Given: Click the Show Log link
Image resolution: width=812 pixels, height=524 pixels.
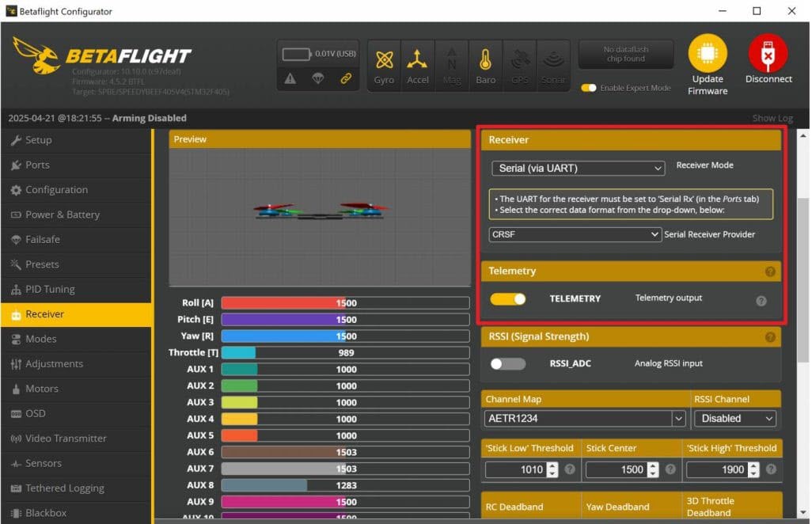Looking at the screenshot, I should click(x=772, y=119).
